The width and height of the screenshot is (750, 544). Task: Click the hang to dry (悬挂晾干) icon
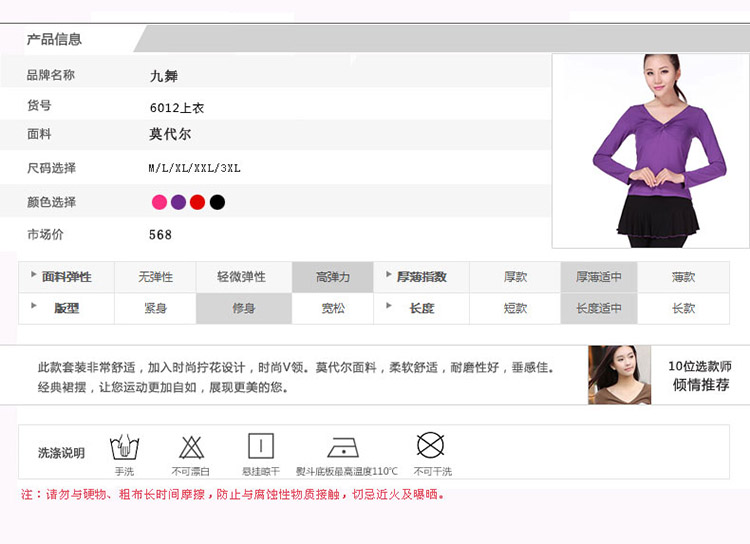[x=261, y=447]
